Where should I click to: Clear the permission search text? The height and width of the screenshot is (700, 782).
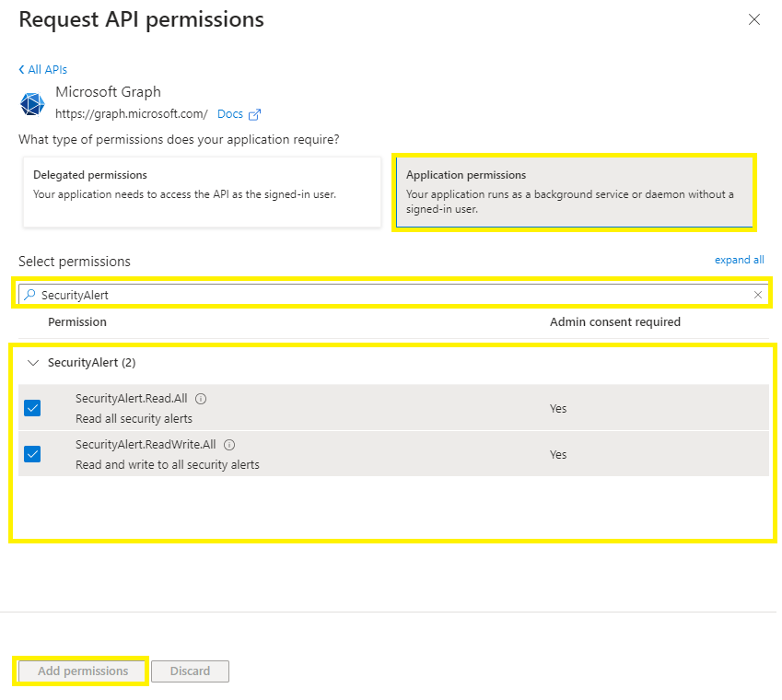click(x=757, y=295)
